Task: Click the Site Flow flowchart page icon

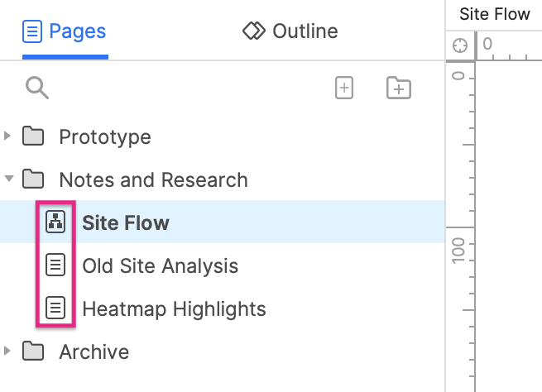Action: coord(55,222)
